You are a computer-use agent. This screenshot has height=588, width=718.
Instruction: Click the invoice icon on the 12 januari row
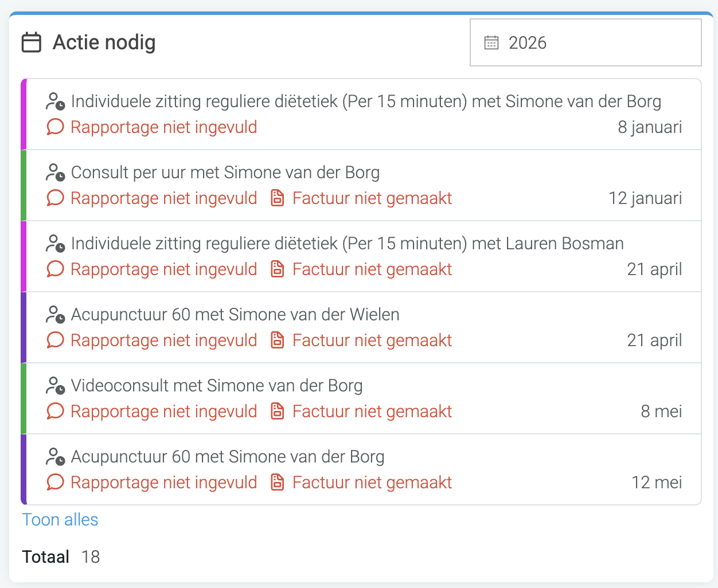pyautogui.click(x=278, y=198)
